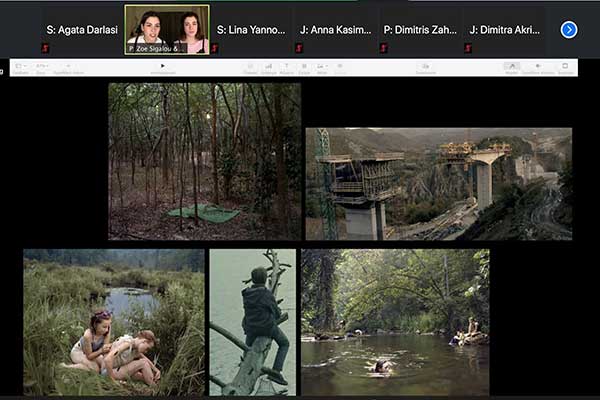Expand the Media insert dropdown
This screenshot has height=400, width=600.
click(321, 67)
